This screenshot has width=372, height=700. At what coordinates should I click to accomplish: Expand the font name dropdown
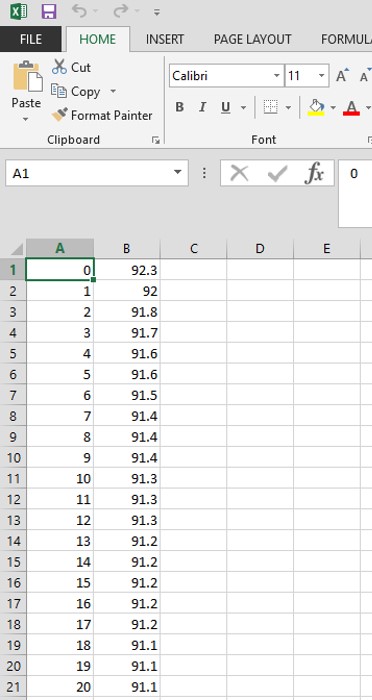point(277,76)
